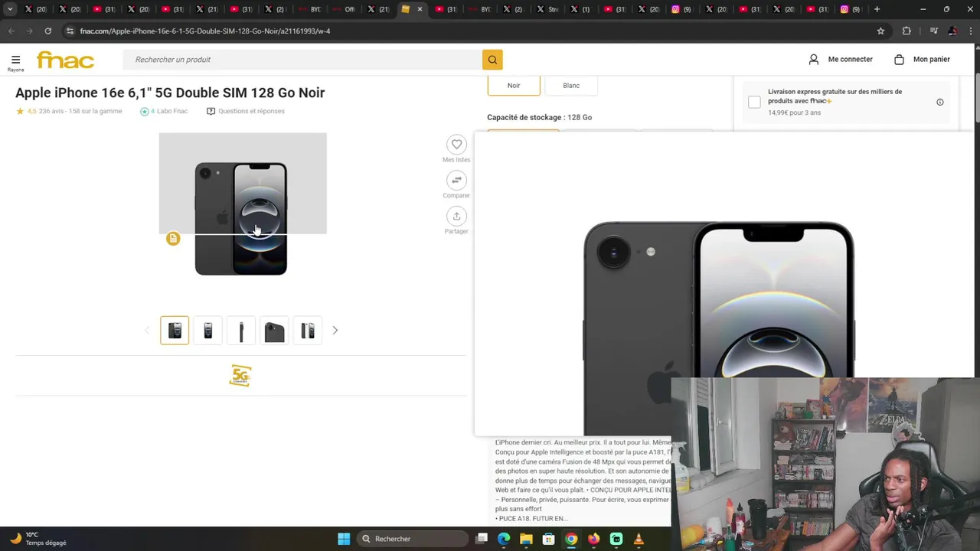Screen dimensions: 980x551
Task: Open Windows Start menu
Action: (x=344, y=539)
